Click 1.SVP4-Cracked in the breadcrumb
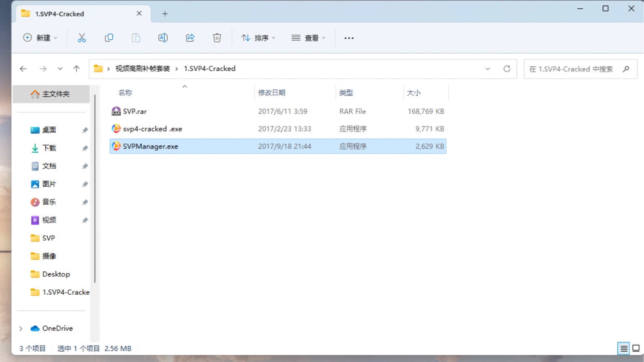Viewport: 644px width, 362px height. tap(210, 69)
